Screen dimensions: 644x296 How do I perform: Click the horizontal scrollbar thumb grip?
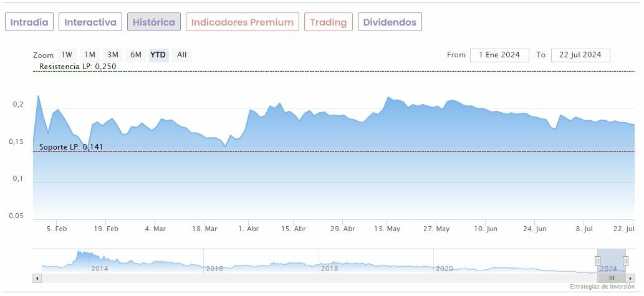click(612, 278)
